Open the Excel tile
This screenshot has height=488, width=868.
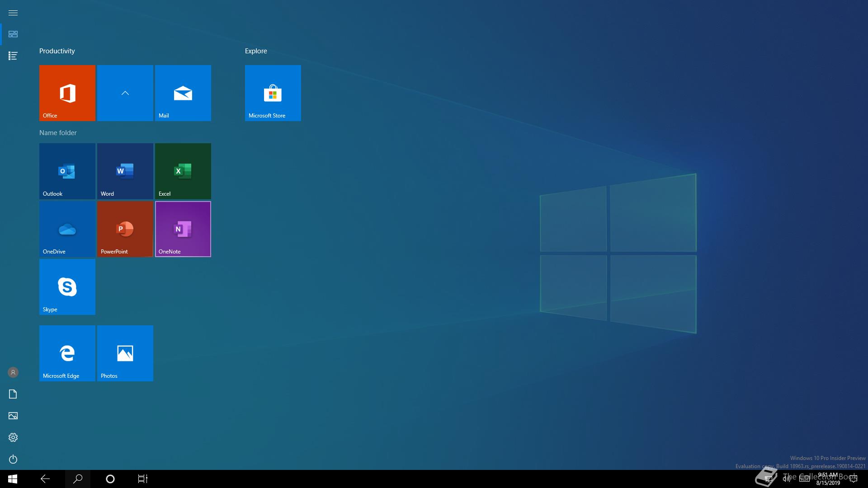pos(183,171)
